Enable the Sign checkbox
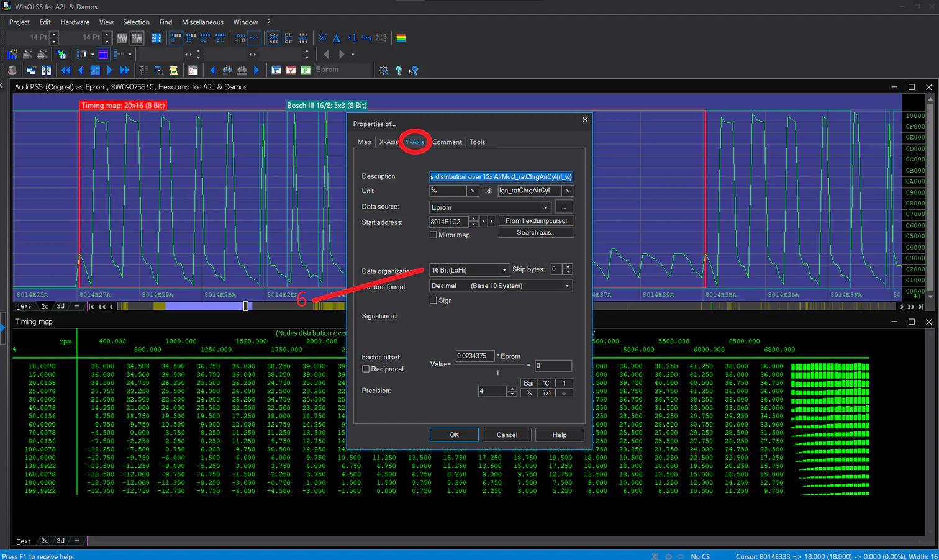 pos(433,300)
